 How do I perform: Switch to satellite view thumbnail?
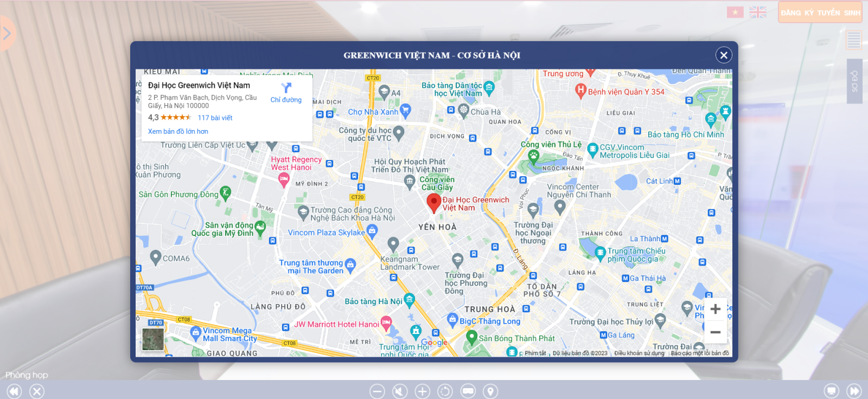(x=153, y=339)
